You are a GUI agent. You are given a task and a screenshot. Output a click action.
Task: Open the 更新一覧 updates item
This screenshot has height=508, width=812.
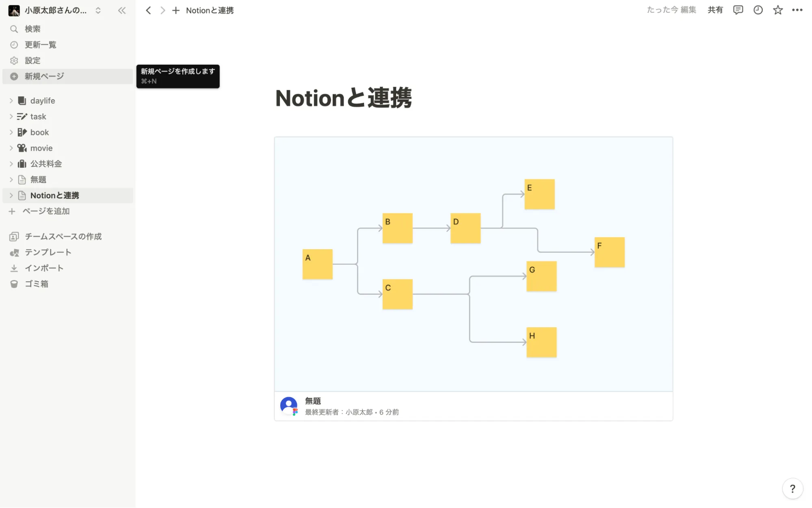68,45
